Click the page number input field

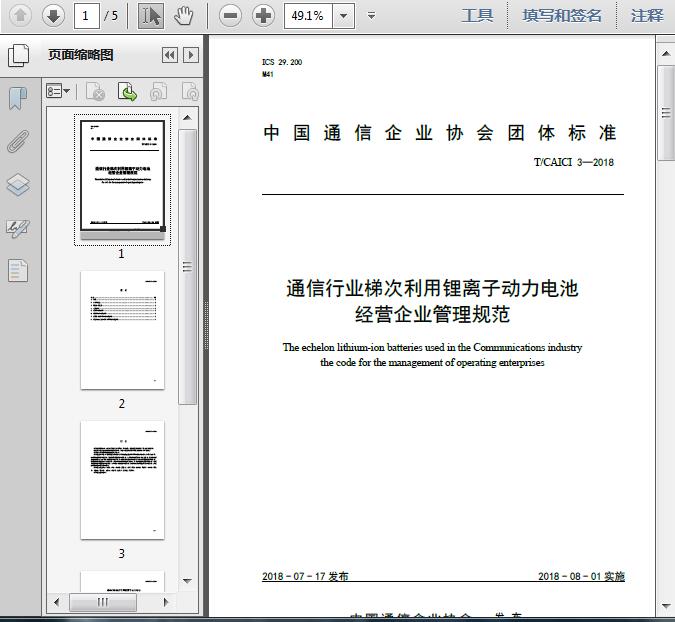87,16
